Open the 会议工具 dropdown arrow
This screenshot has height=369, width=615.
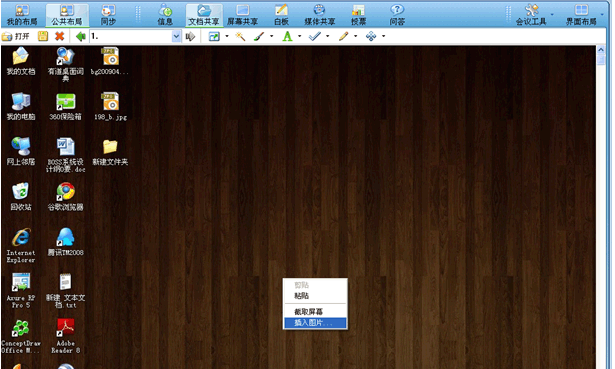[x=552, y=15]
